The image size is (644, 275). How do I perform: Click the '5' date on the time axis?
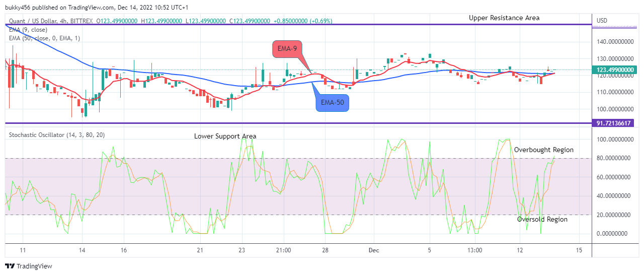[x=429, y=250]
